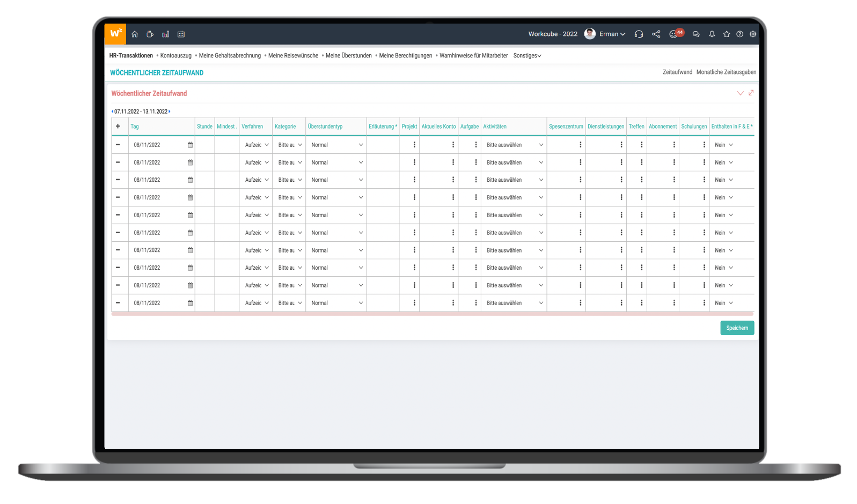Open the settings gear icon
The image size is (857, 504).
753,34
